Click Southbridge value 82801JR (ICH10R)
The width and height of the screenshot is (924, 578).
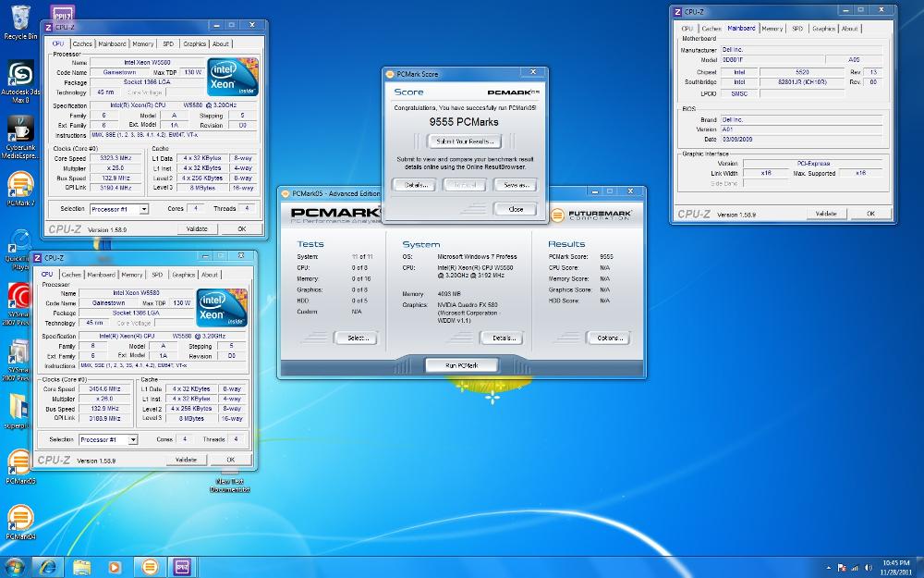[x=803, y=82]
